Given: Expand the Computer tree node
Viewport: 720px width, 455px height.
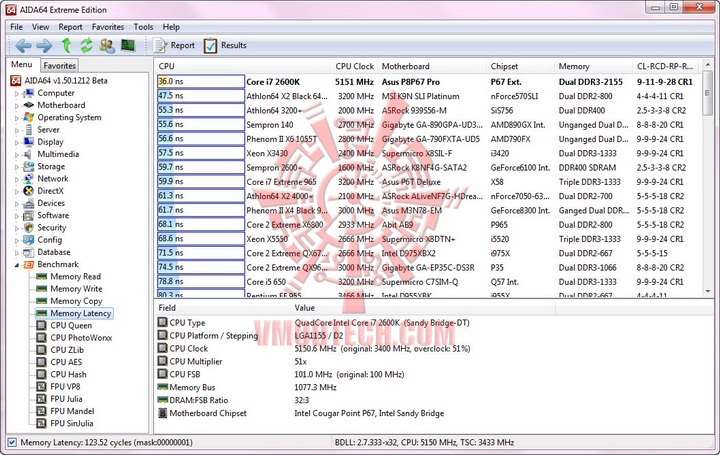Looking at the screenshot, I should click(x=17, y=94).
